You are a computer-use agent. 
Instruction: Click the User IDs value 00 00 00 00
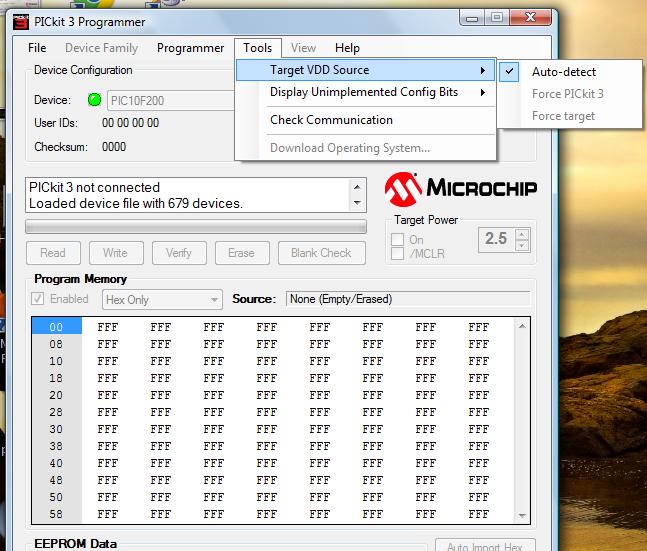[130, 123]
